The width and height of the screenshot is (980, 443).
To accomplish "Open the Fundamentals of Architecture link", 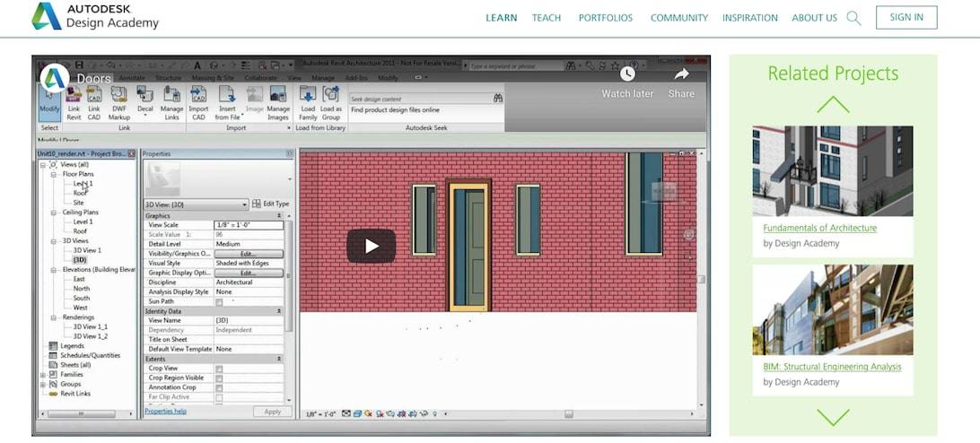I will tap(820, 228).
